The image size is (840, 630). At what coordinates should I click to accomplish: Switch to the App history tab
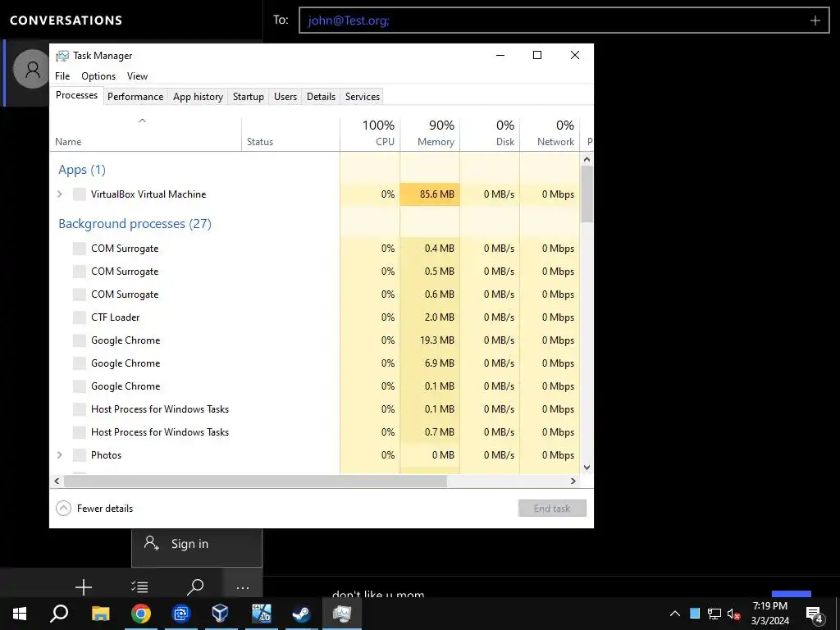point(198,97)
